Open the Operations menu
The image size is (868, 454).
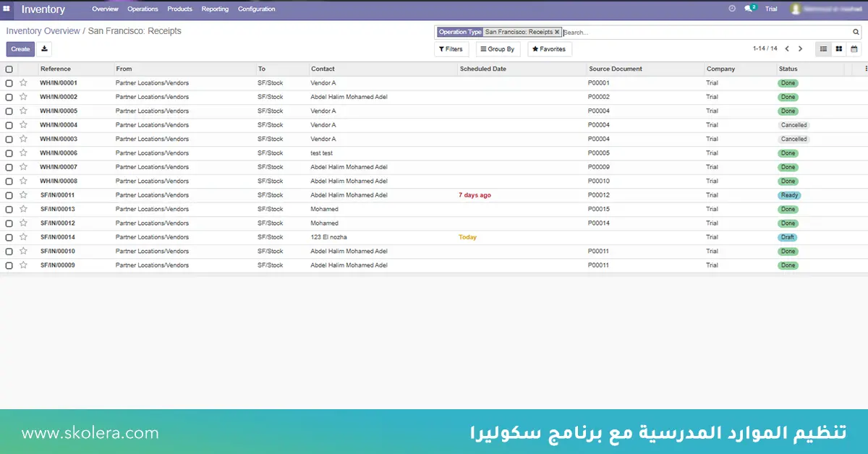point(142,9)
